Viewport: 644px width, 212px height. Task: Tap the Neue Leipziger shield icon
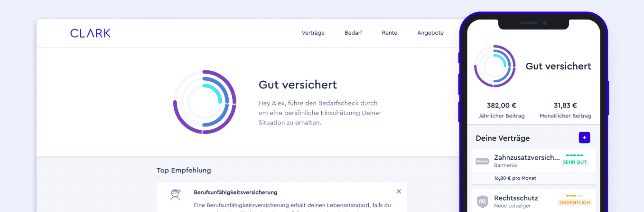(x=482, y=202)
